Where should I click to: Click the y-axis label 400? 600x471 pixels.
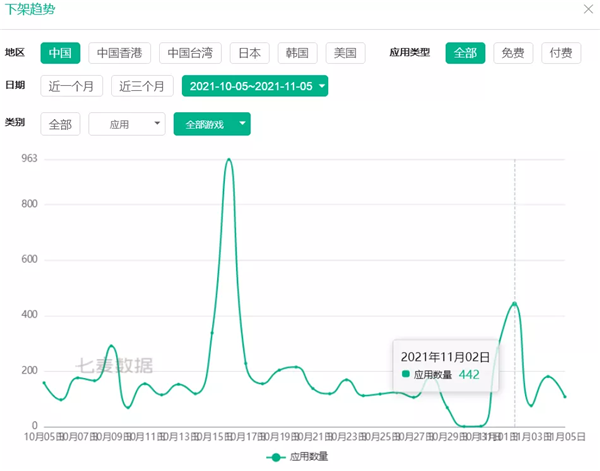tap(29, 315)
